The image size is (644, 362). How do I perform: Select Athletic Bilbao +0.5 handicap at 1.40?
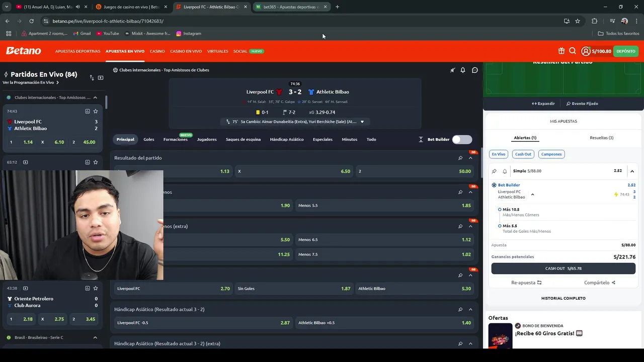click(384, 323)
